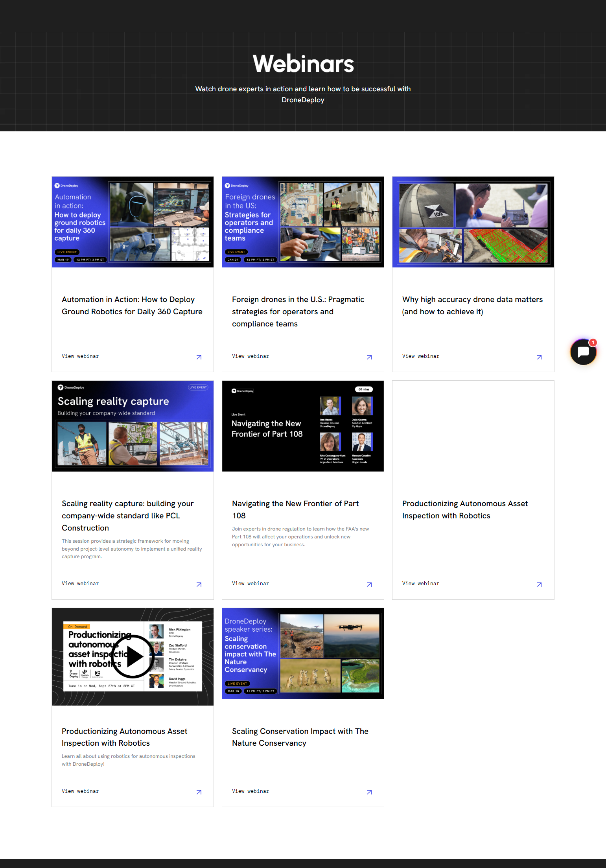Viewport: 606px width, 868px height.
Task: Click description 'This session provides a strategic framework'
Action: pyautogui.click(x=132, y=549)
